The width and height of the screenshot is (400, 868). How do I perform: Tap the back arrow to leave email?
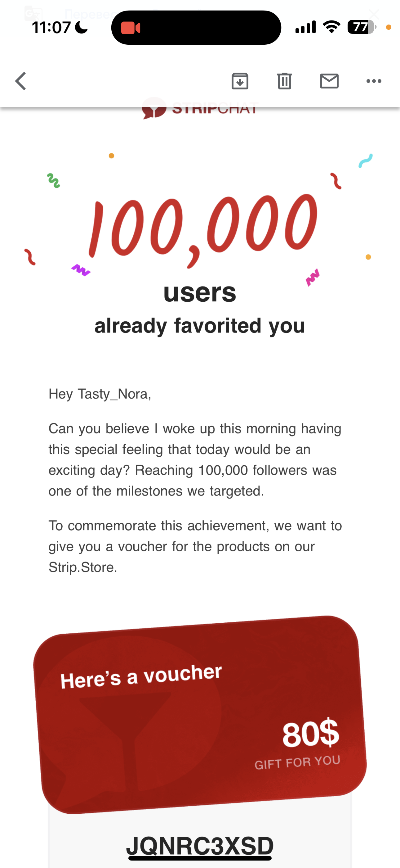coord(21,81)
